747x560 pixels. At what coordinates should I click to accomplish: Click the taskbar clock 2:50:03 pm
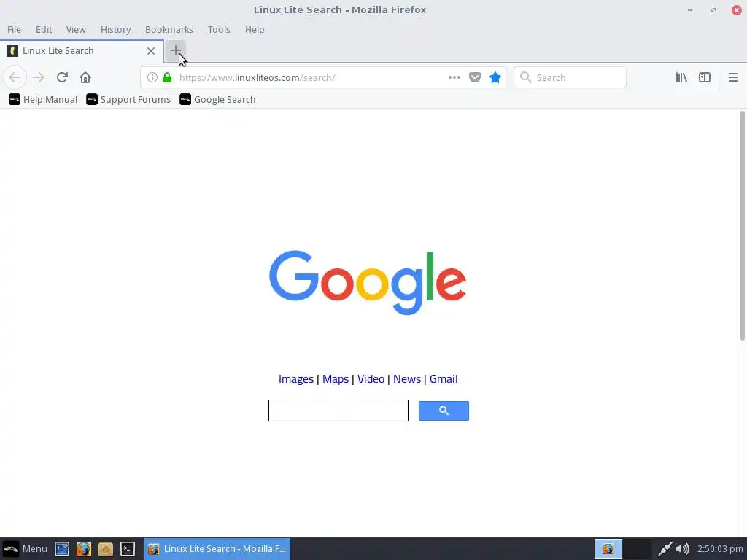720,548
